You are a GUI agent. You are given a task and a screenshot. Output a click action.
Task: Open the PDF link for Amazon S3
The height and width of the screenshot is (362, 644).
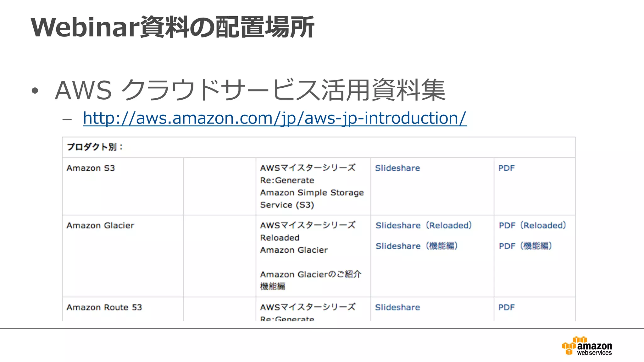click(x=506, y=168)
